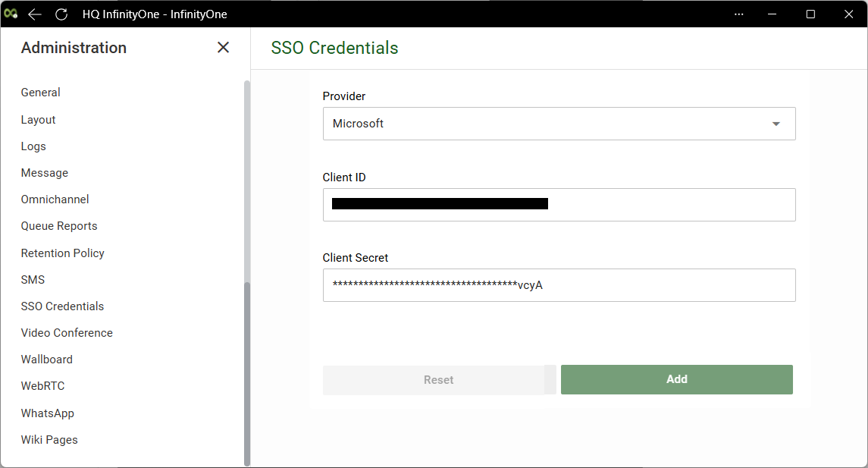The width and height of the screenshot is (868, 468).
Task: Click the Reset button
Action: tap(438, 380)
